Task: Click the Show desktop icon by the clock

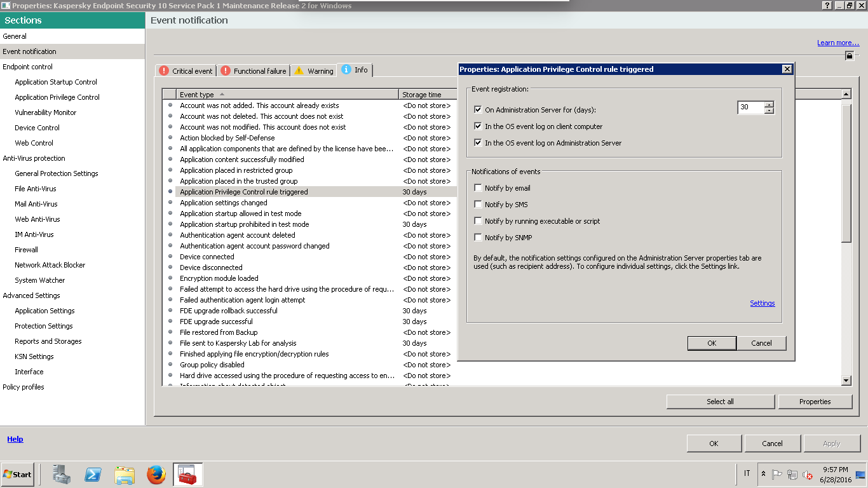Action: pyautogui.click(x=860, y=474)
